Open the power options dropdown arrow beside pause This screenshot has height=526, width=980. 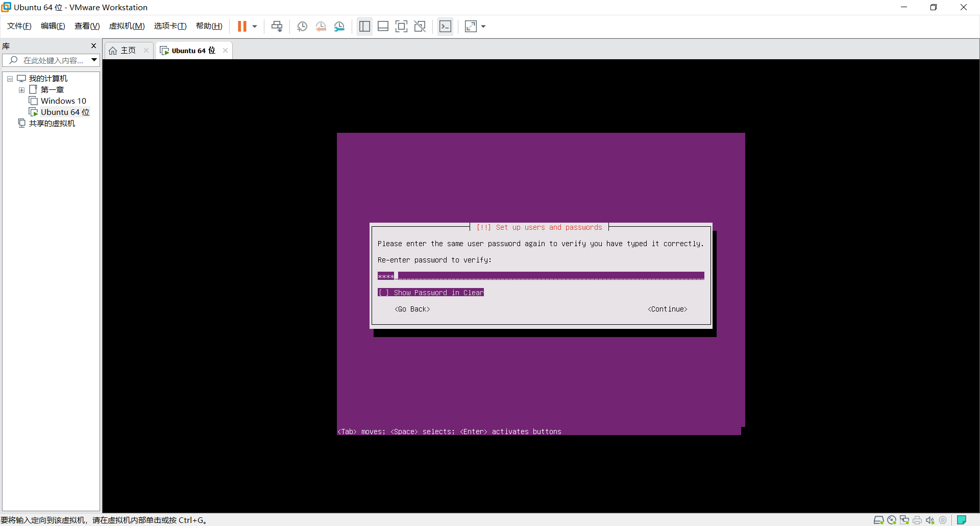pyautogui.click(x=255, y=27)
